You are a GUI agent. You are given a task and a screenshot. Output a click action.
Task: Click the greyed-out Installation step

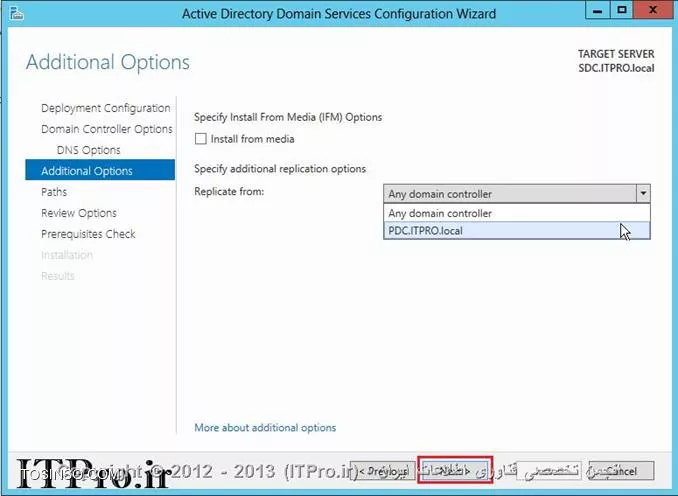tap(67, 255)
